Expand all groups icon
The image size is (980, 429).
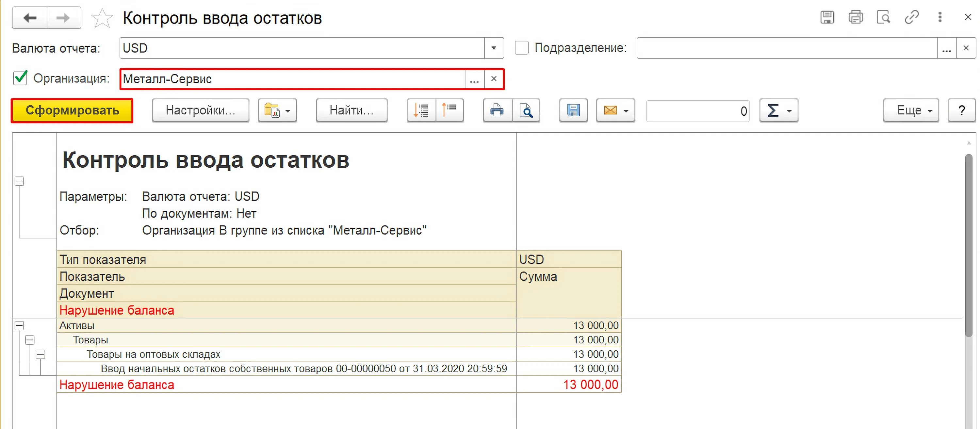(x=421, y=111)
